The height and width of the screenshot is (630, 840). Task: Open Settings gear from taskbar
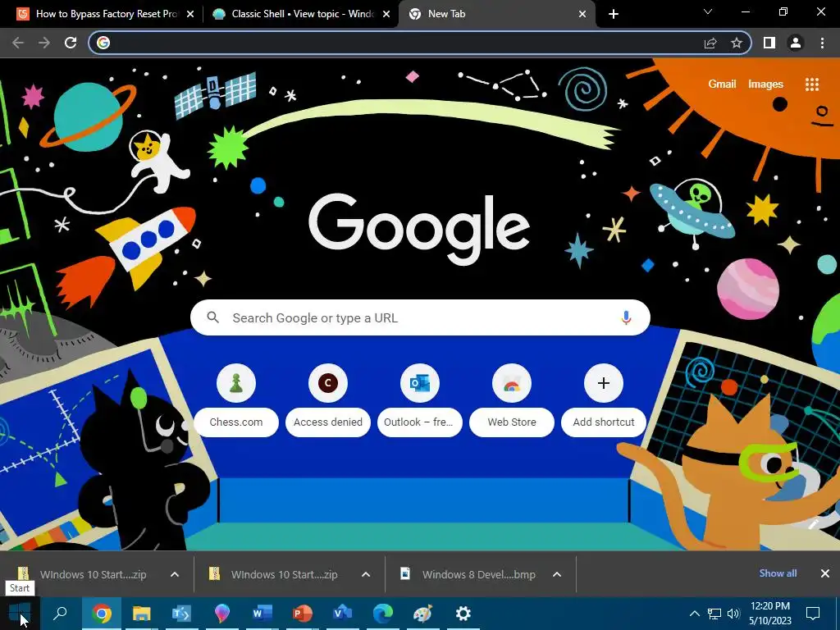click(463, 614)
